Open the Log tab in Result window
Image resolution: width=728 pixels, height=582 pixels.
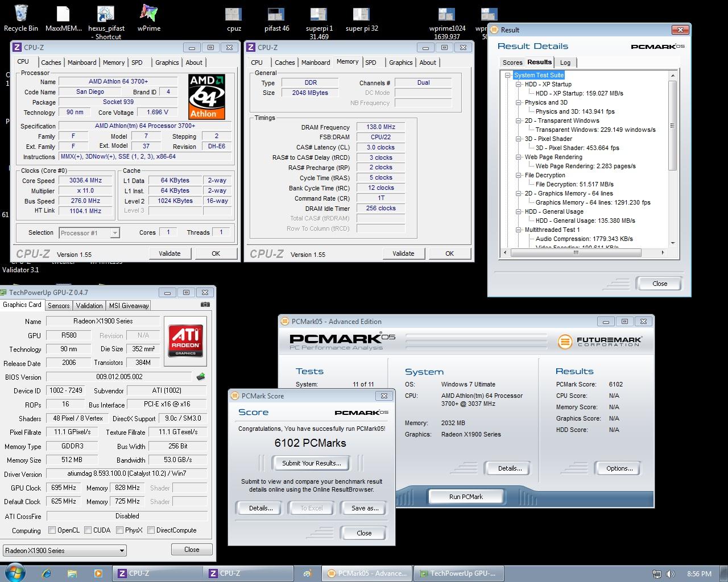pos(565,63)
